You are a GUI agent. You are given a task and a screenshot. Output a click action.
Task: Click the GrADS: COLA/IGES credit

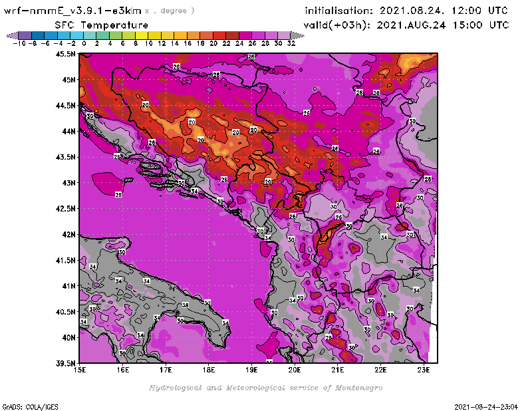[30, 406]
